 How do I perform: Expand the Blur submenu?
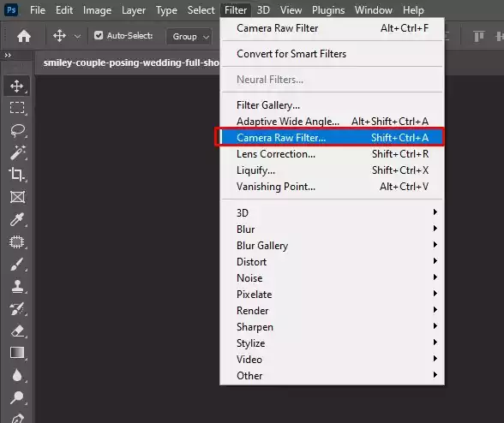[x=333, y=229]
